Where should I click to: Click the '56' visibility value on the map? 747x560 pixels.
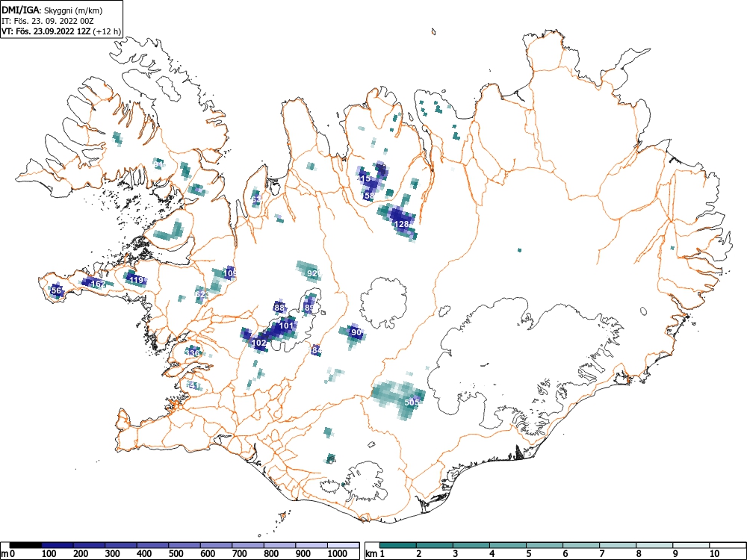pyautogui.click(x=56, y=290)
